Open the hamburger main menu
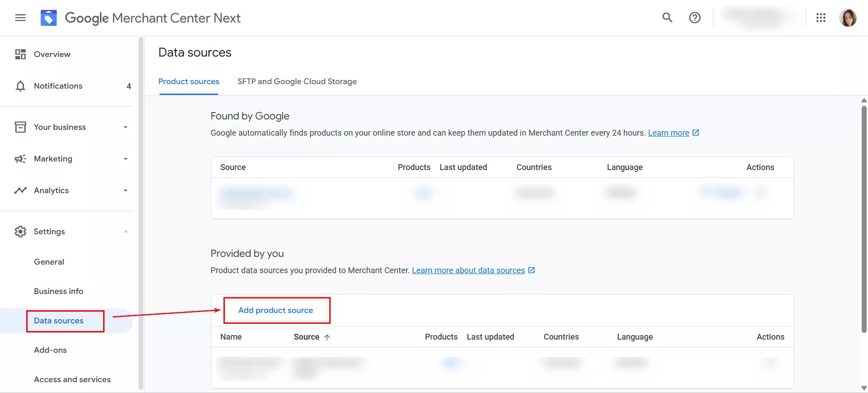The image size is (868, 393). [20, 18]
